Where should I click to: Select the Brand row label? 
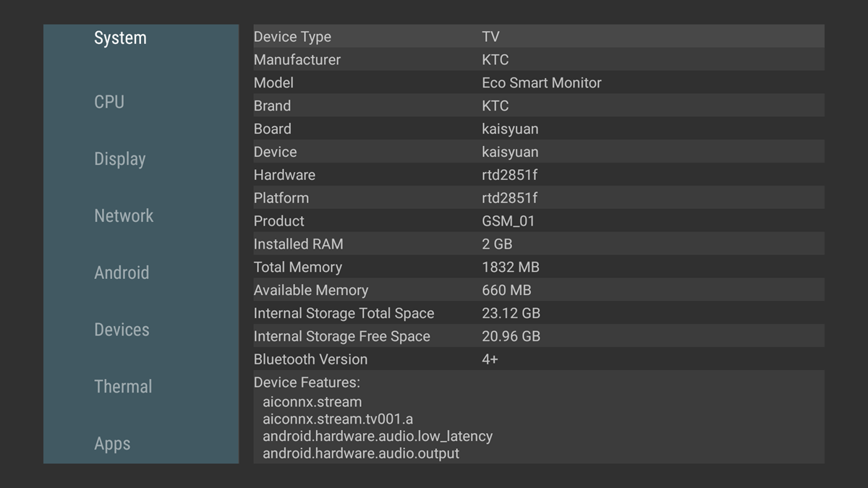click(272, 106)
